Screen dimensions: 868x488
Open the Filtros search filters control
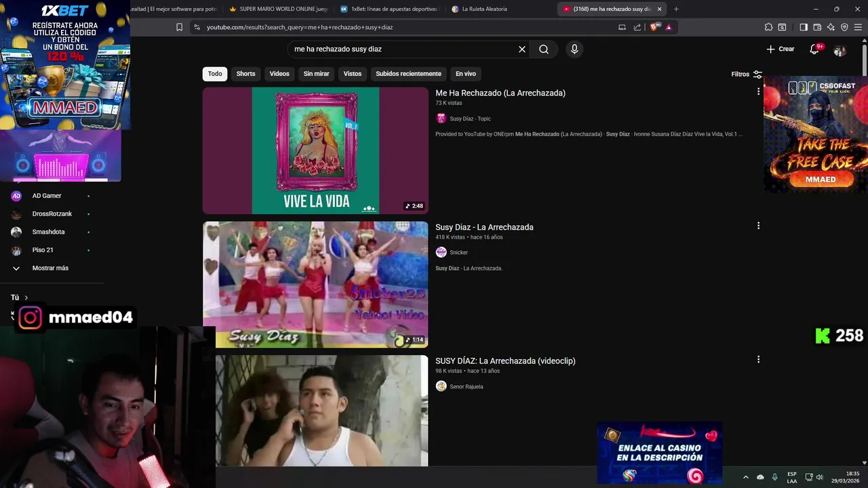pyautogui.click(x=747, y=74)
